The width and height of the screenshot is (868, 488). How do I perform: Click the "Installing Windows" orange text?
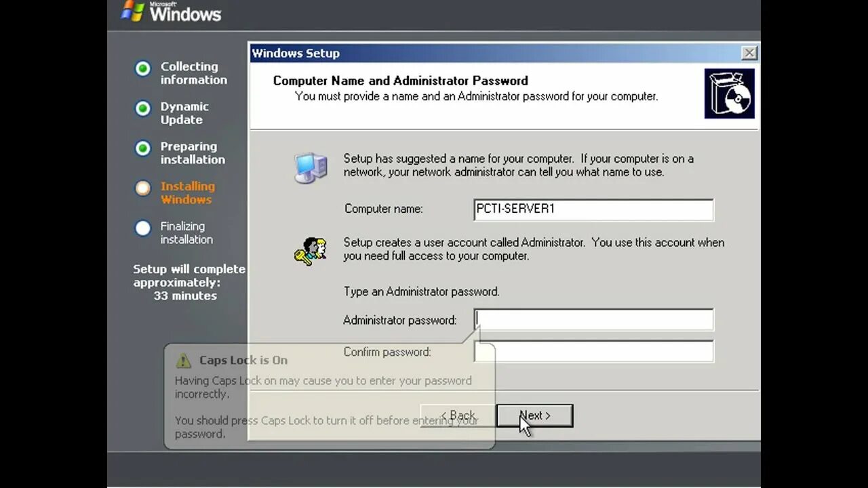click(x=188, y=192)
